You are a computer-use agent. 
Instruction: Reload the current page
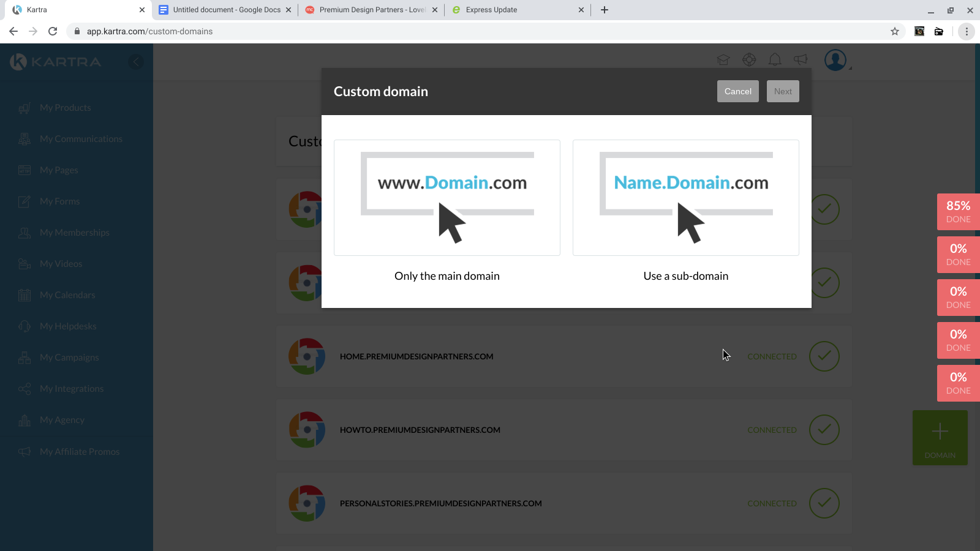tap(53, 31)
